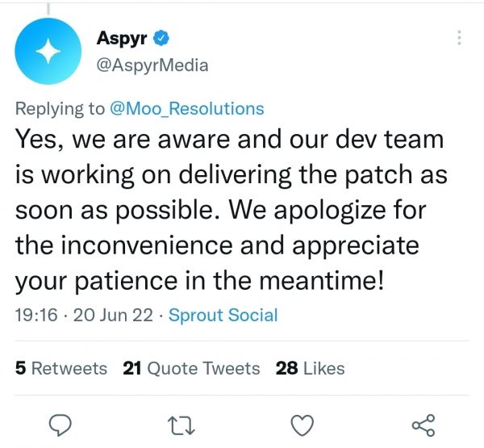The width and height of the screenshot is (484, 448).
Task: Open the share icon options
Action: (423, 425)
